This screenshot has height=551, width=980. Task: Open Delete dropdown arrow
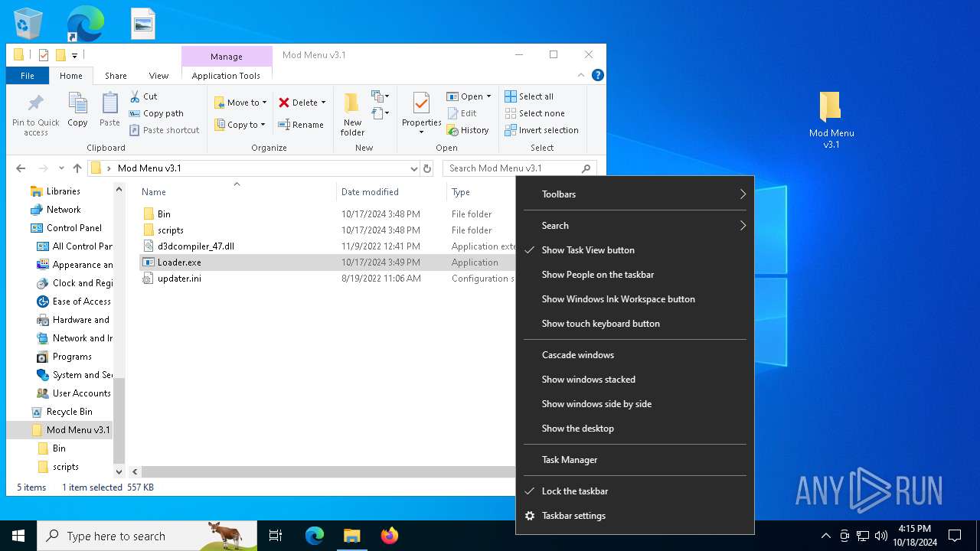point(323,103)
